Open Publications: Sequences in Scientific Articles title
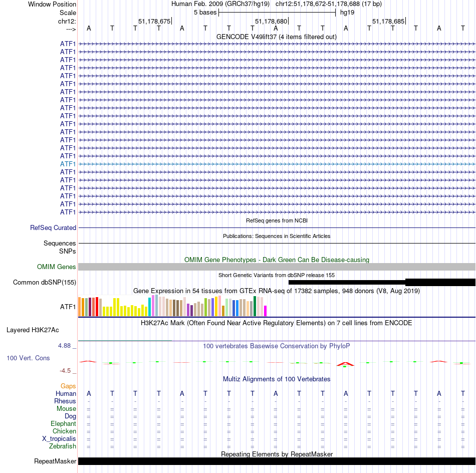 click(277, 236)
